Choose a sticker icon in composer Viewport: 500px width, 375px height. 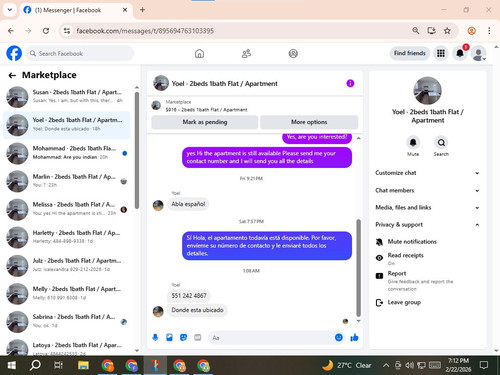pyautogui.click(x=183, y=338)
